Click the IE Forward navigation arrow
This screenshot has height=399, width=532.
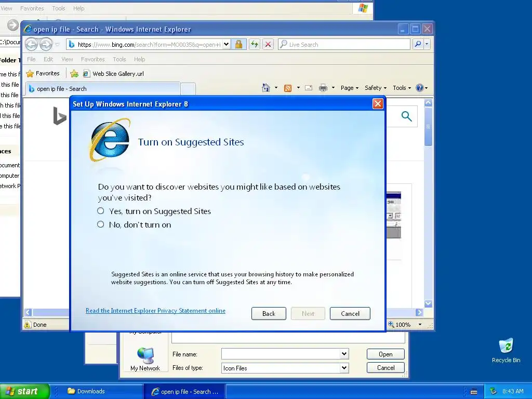46,44
